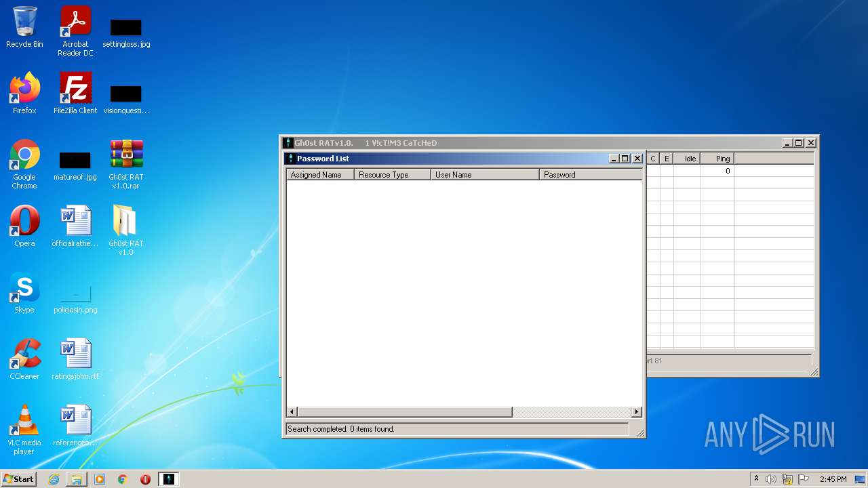Sort by Password column header

tap(591, 174)
